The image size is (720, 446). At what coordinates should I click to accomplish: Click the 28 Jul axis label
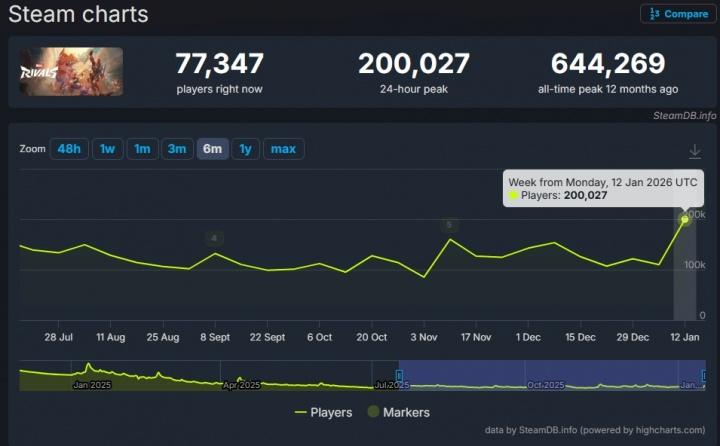(58, 337)
